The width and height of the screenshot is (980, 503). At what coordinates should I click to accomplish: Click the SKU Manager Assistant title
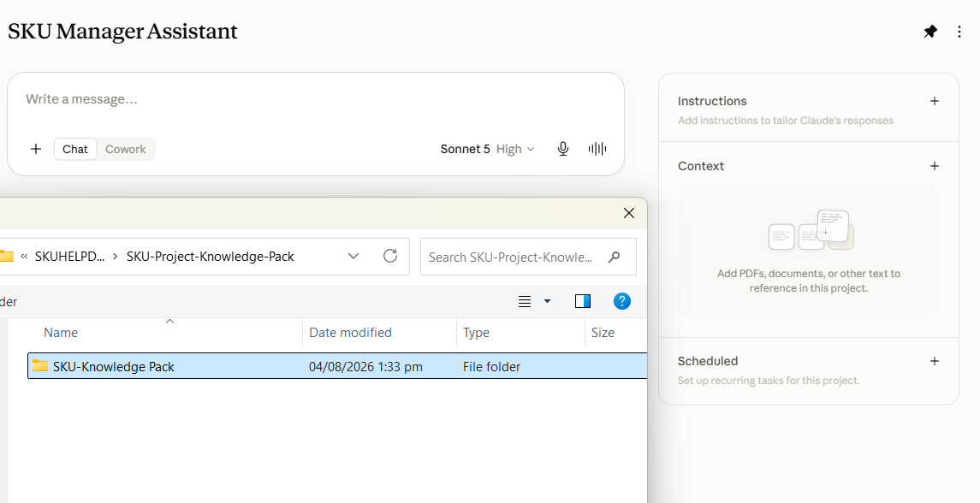point(122,32)
